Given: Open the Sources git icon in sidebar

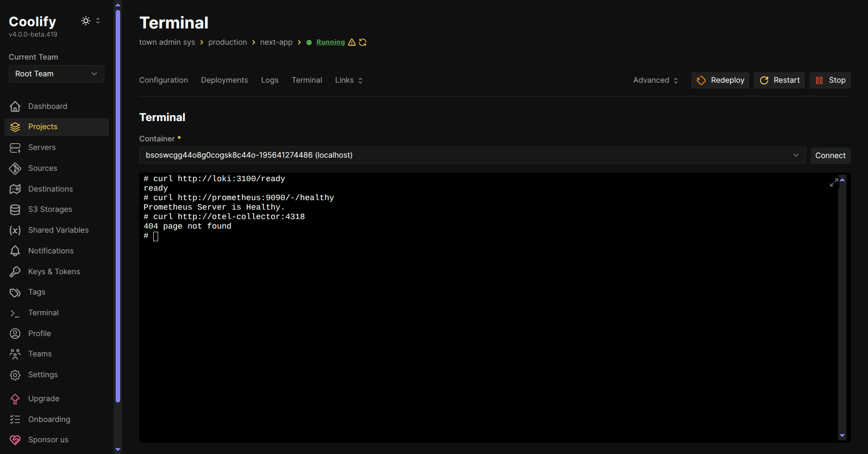Looking at the screenshot, I should (15, 168).
